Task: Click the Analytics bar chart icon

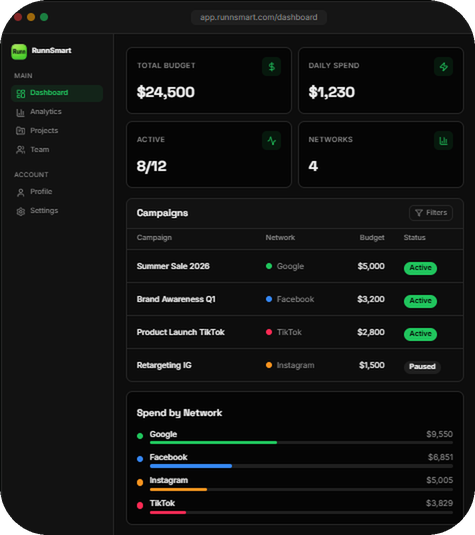Action: (x=21, y=112)
